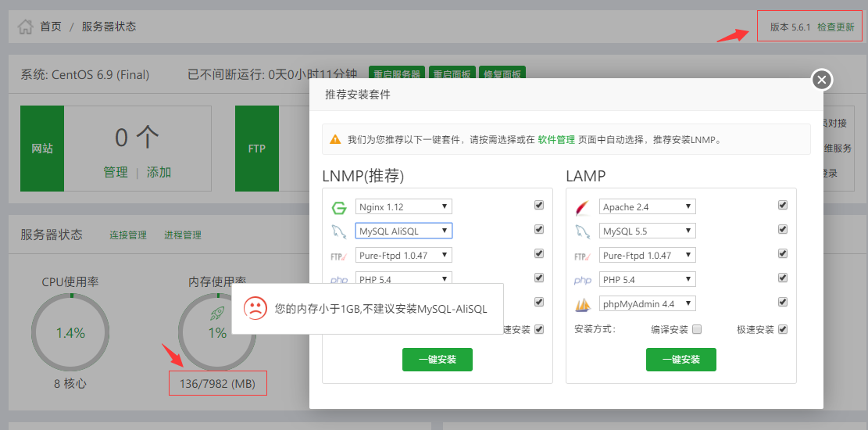Image resolution: width=868 pixels, height=430 pixels.
Task: Go to home page via breadcrumb text
Action: [x=51, y=27]
